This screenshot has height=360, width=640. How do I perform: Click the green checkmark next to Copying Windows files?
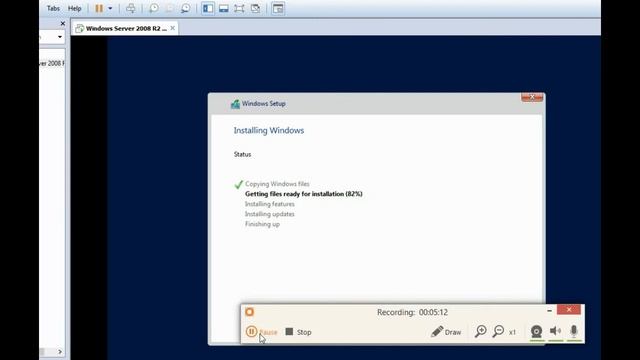(x=239, y=184)
